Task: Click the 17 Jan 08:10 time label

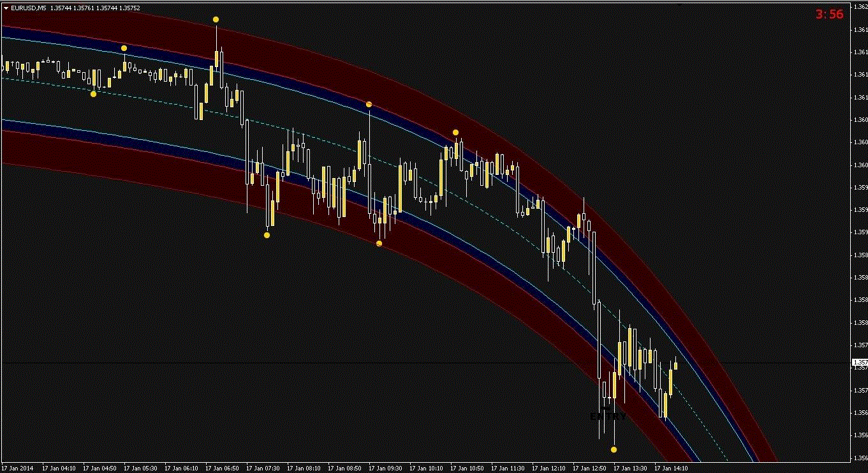Action: (x=304, y=468)
